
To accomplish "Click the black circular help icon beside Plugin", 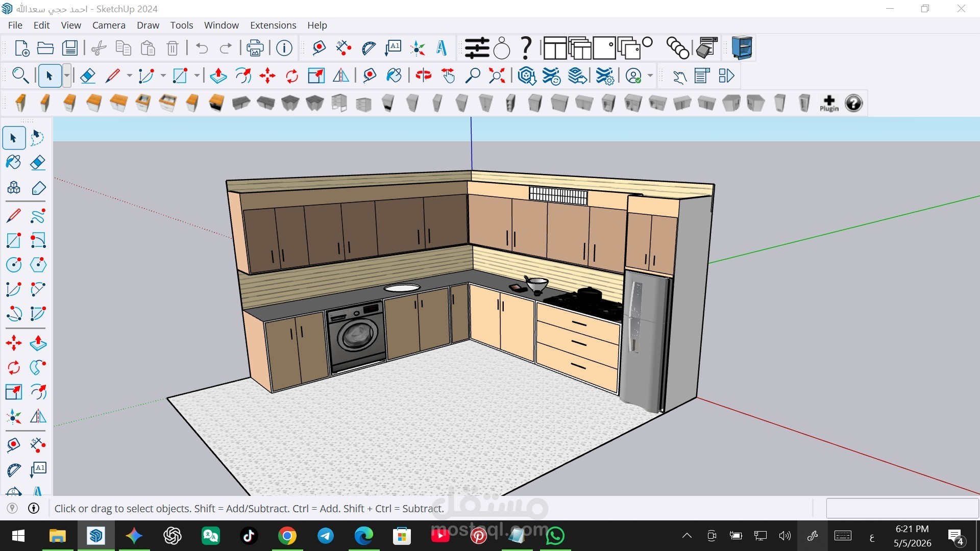I will pyautogui.click(x=853, y=103).
